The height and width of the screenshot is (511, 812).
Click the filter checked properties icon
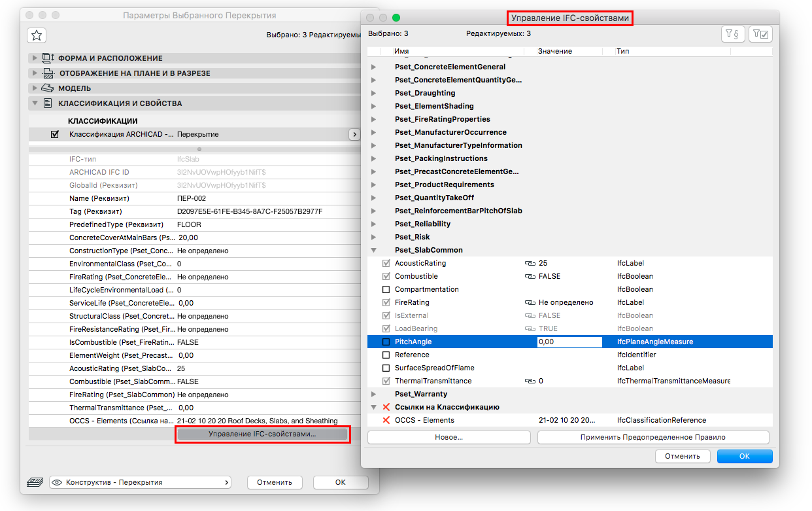(x=759, y=33)
